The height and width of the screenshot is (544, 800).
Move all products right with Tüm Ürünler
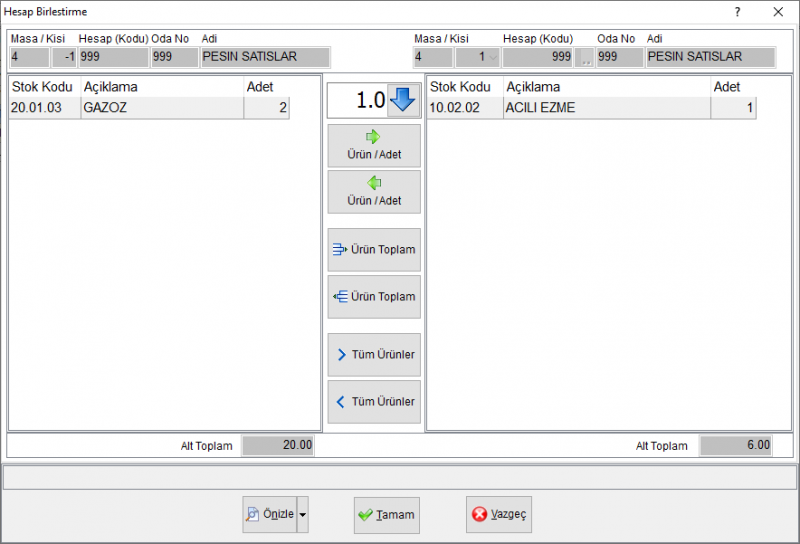click(x=374, y=355)
